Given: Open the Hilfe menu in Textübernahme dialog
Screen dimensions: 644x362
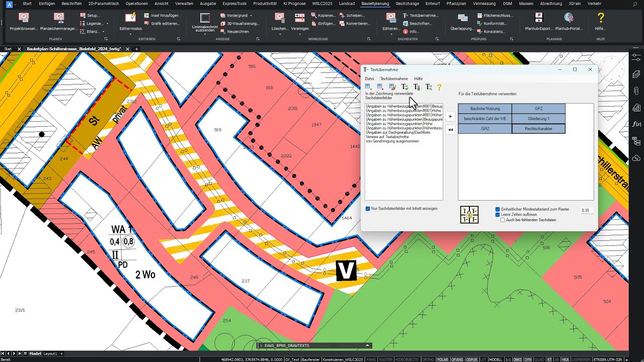Looking at the screenshot, I should point(419,78).
